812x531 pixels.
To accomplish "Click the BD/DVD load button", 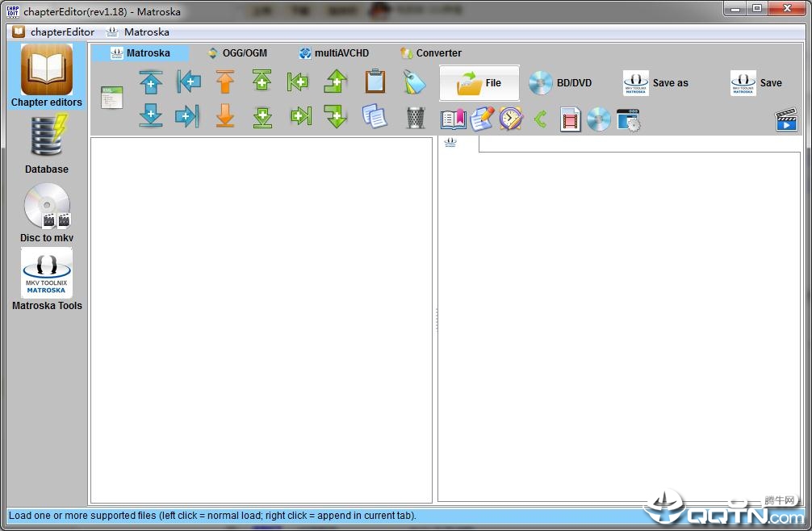I will coord(560,83).
